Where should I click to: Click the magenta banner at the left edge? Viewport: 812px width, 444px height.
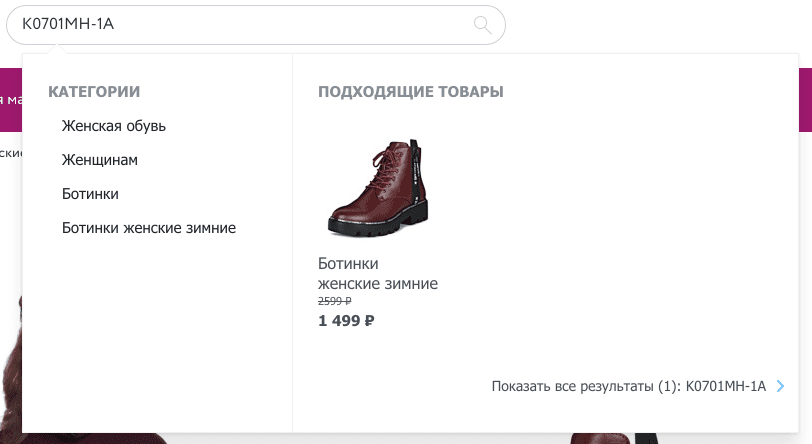pos(11,99)
